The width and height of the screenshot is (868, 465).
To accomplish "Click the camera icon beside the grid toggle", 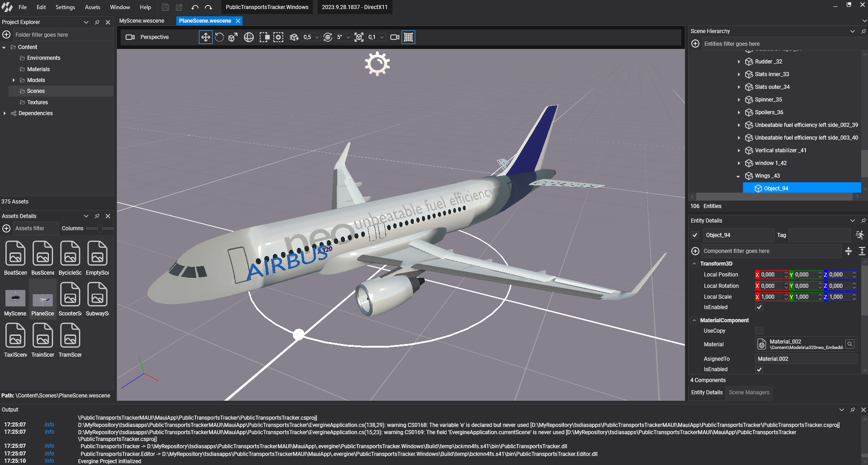I will [x=395, y=37].
